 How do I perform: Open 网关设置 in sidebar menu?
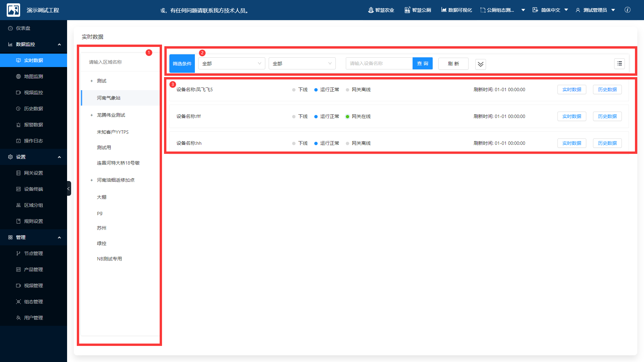(33, 173)
